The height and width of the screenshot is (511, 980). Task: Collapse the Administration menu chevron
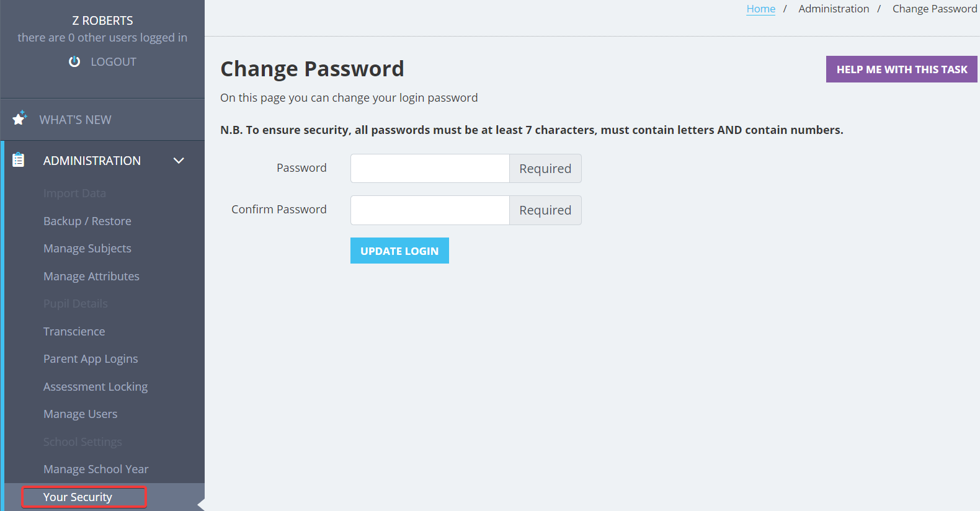point(179,161)
